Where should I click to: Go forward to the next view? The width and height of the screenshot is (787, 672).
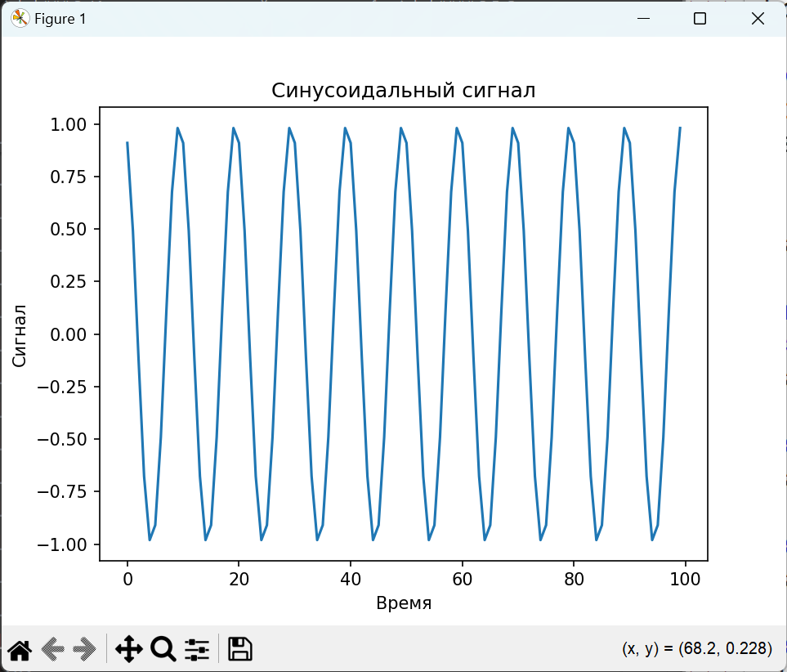[x=84, y=649]
